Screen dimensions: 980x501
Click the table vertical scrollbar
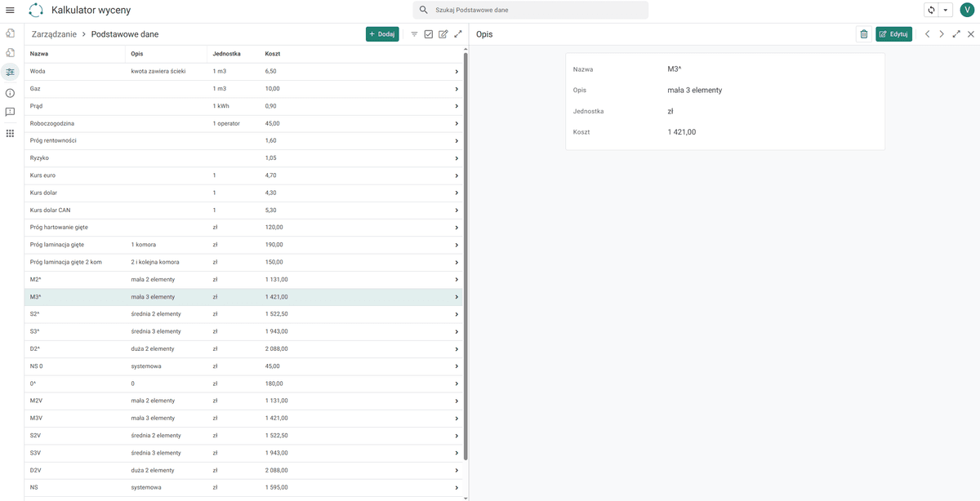465,253
